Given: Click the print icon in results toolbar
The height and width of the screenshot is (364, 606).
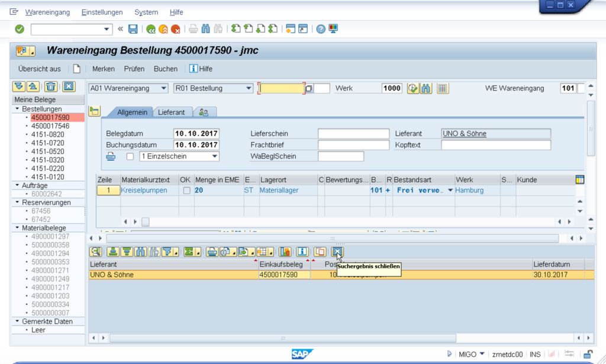Looking at the screenshot, I should 211,252.
